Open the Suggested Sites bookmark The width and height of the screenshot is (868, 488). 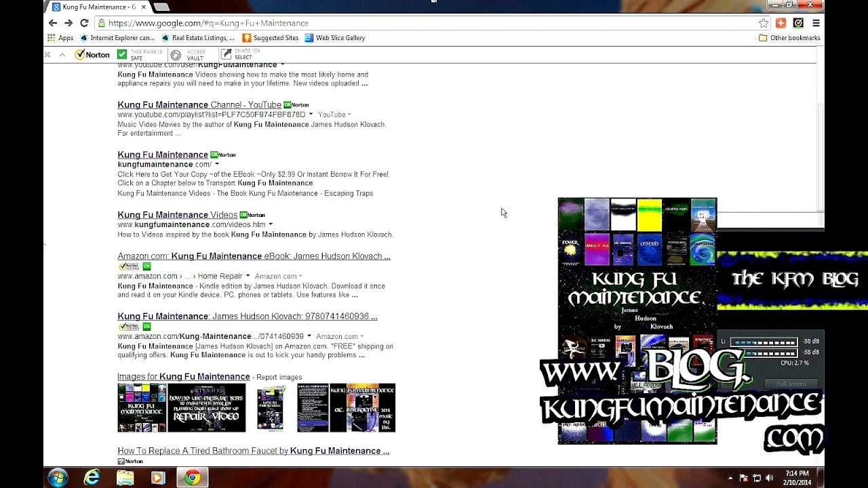[271, 38]
